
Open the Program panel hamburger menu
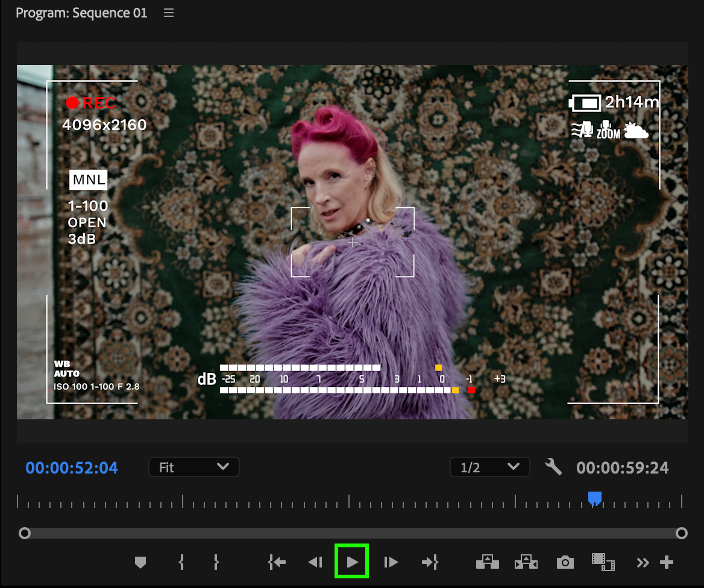169,13
